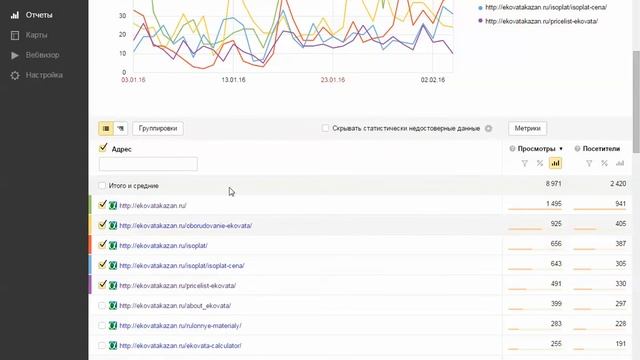
Task: Check the about_ekovata row checkbox
Action: pyautogui.click(x=102, y=306)
